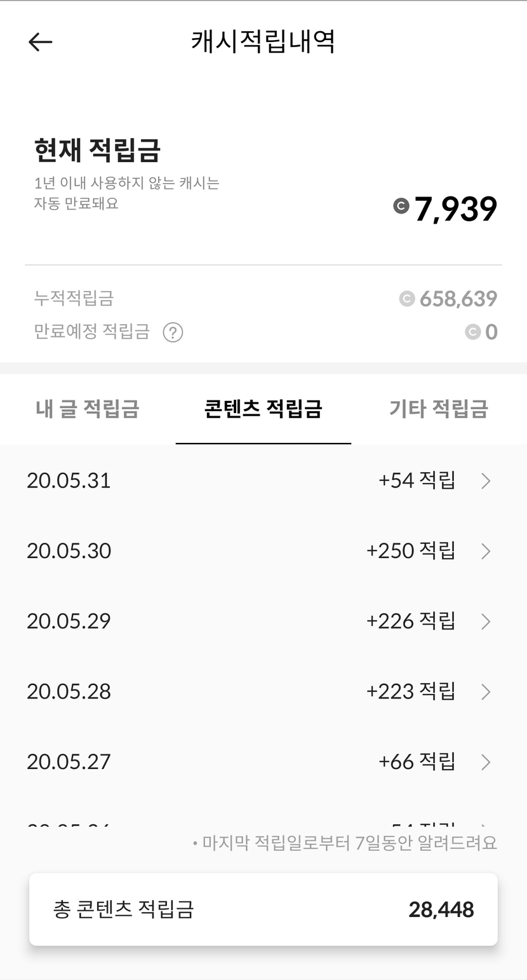Tap the 누적적립금 label

[74, 298]
